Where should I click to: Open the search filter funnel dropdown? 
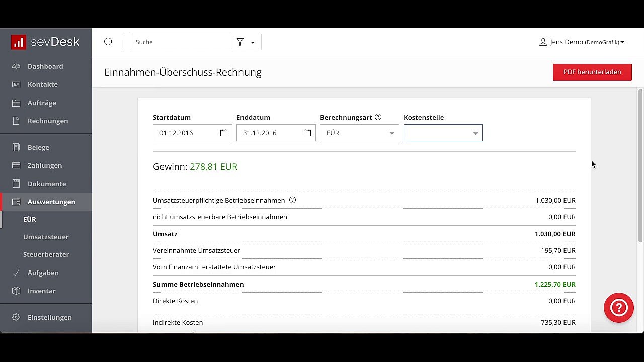[246, 42]
